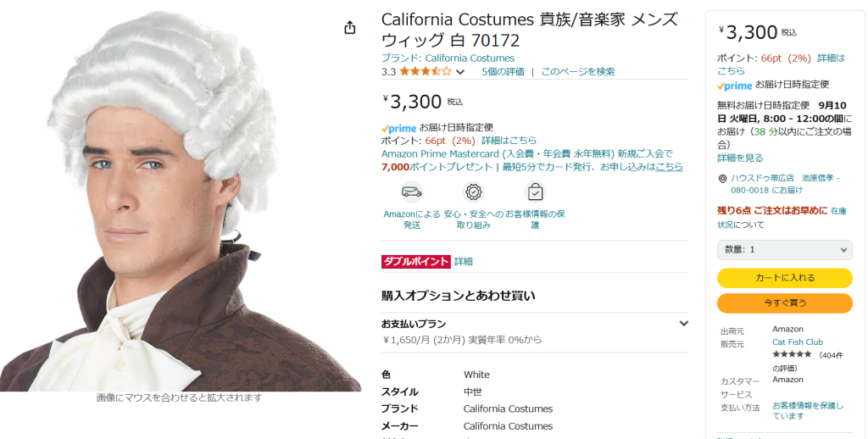The image size is (868, 439).
Task: Click the Amazon delivery truck icon
Action: pyautogui.click(x=412, y=192)
